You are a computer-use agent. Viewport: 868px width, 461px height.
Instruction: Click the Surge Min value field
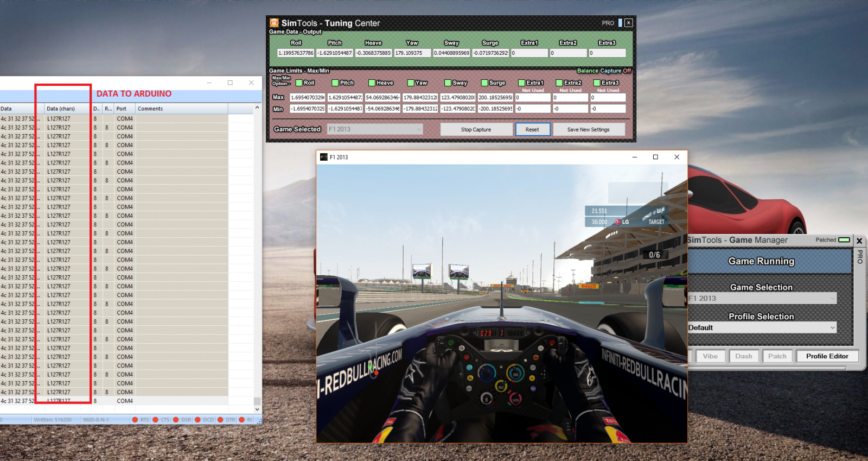495,109
